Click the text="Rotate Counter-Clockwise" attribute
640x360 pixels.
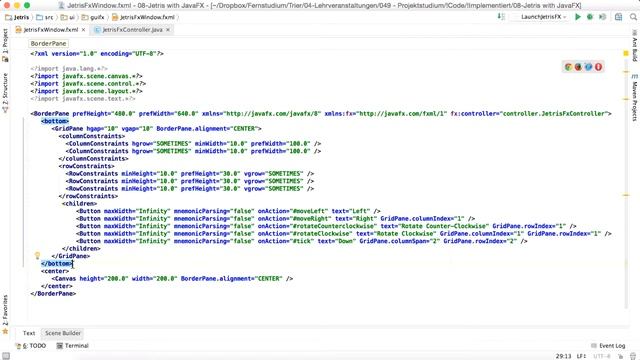435,226
